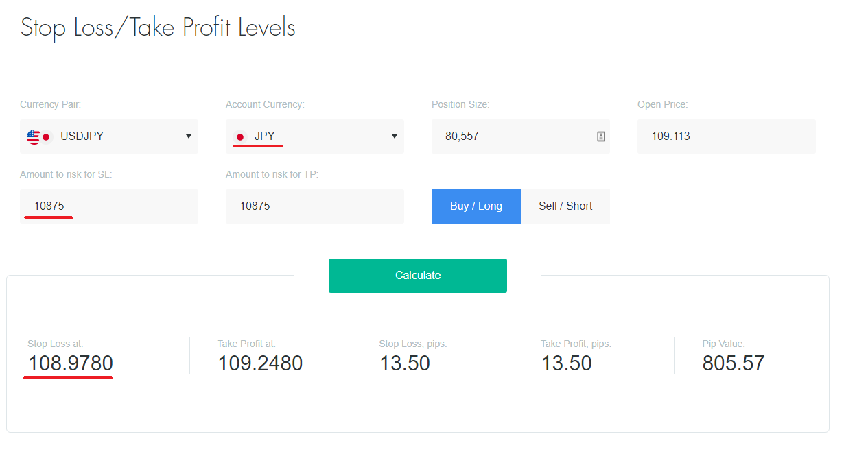
Task: Click the Stop Loss/Take Profit Levels heading
Action: 158,28
